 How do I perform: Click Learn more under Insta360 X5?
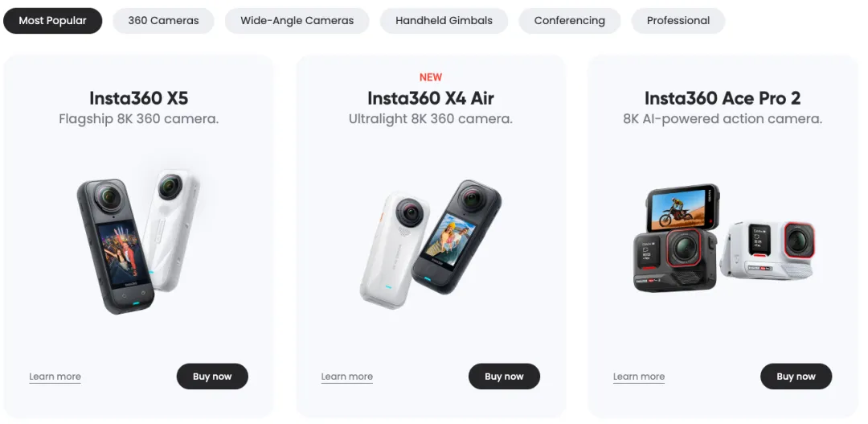point(55,377)
